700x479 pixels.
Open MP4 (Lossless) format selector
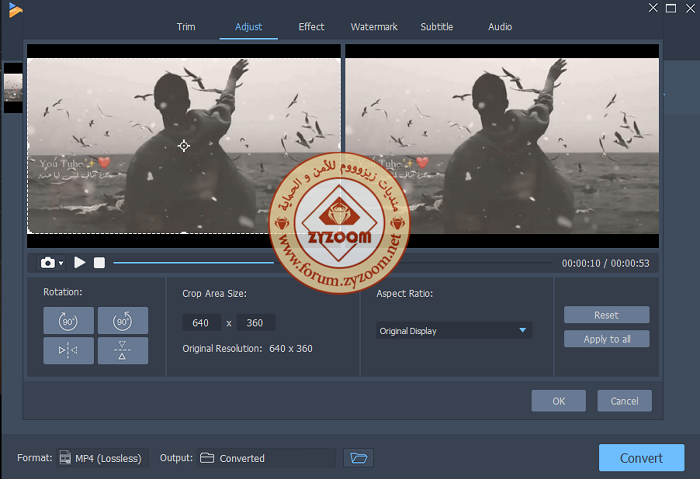102,458
